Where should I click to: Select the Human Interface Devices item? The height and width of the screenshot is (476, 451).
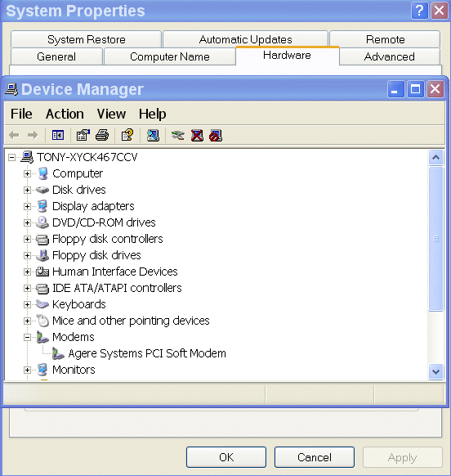115,272
